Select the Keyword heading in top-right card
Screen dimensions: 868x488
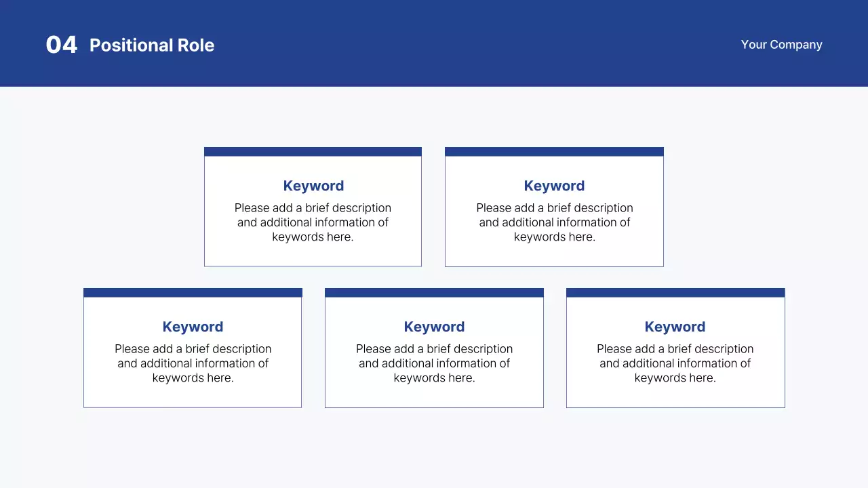coord(554,186)
